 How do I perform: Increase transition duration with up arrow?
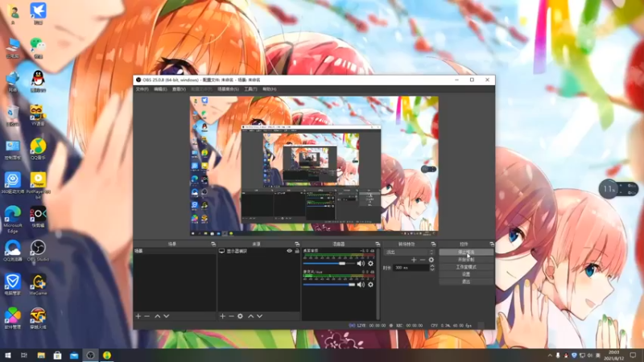point(432,266)
